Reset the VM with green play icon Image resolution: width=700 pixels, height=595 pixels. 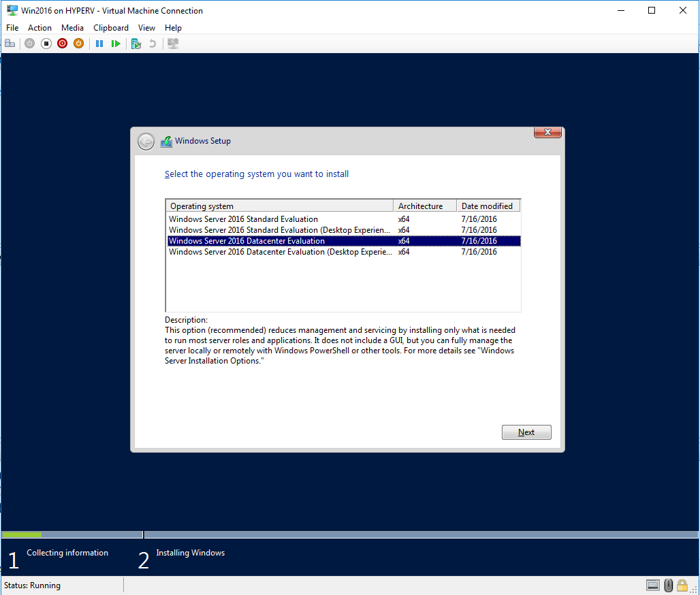pyautogui.click(x=116, y=44)
